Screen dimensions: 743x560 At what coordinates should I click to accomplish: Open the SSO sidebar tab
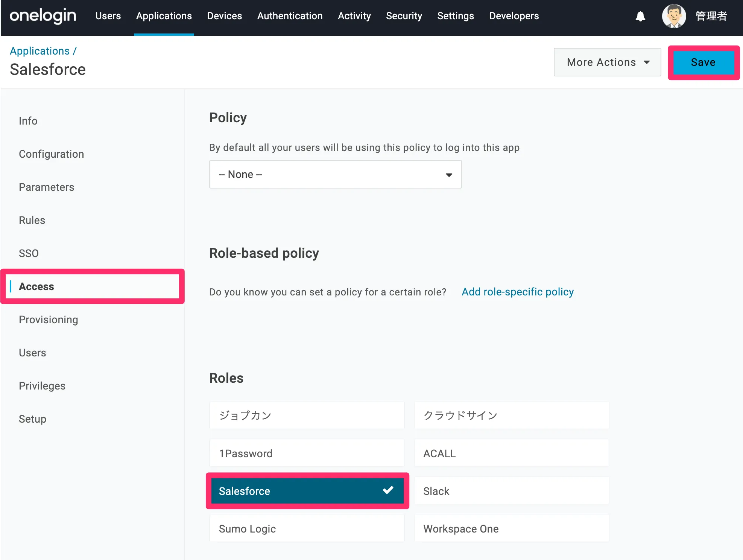(x=29, y=253)
